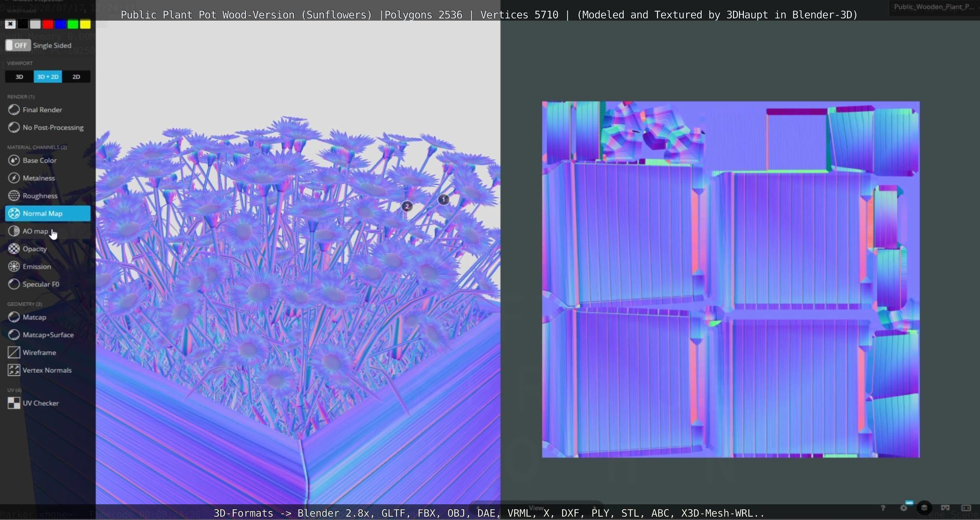Open viewer settings gear icon
The width and height of the screenshot is (980, 520).
pyautogui.click(x=904, y=508)
